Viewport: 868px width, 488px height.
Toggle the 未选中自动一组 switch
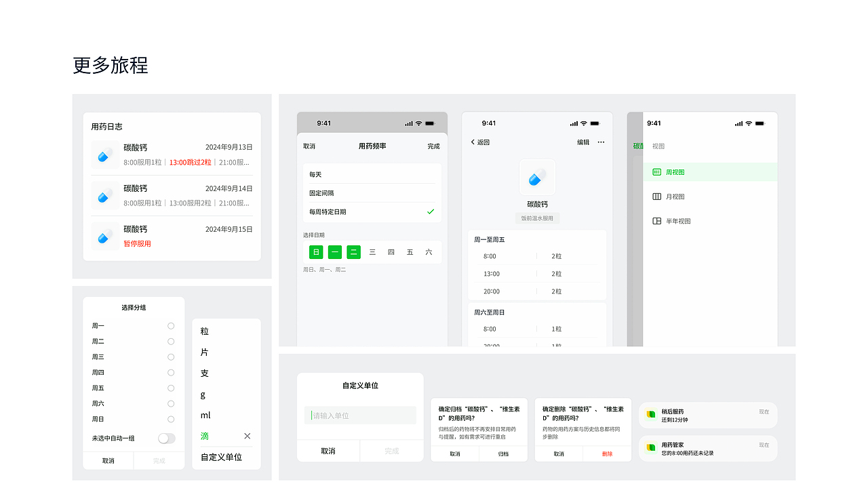tap(166, 439)
